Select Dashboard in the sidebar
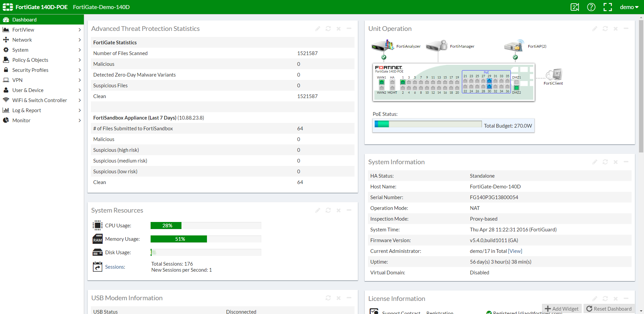 [x=42, y=19]
